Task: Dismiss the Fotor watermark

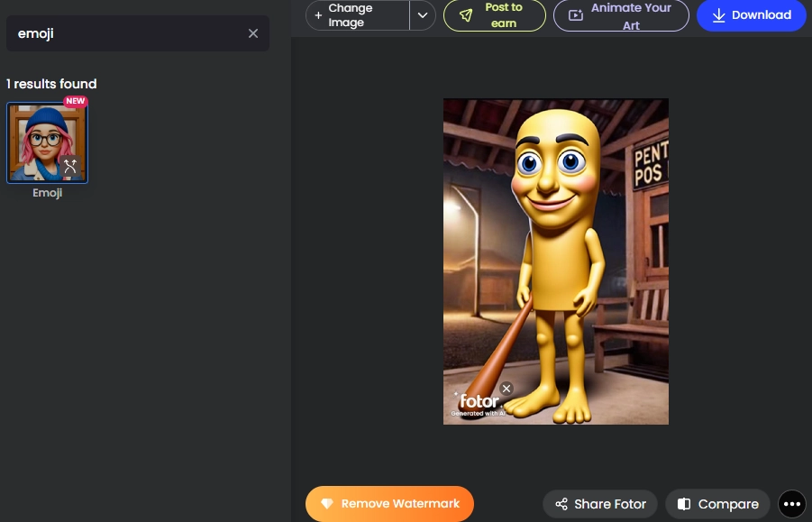Action: (506, 389)
